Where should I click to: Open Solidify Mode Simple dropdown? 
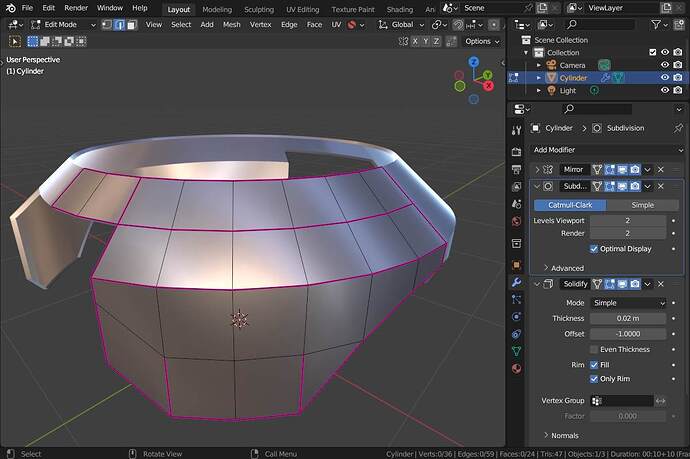coord(628,303)
